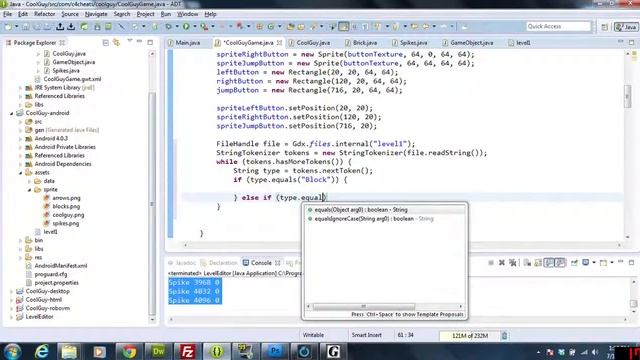Collapse the sprite folder
This screenshot has width=640, height=360.
pyautogui.click(x=29, y=190)
